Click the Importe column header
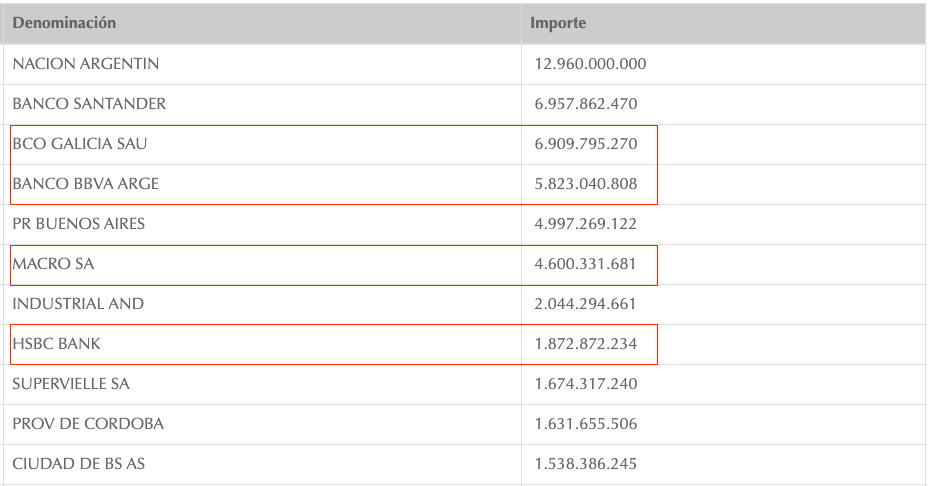 pyautogui.click(x=723, y=23)
